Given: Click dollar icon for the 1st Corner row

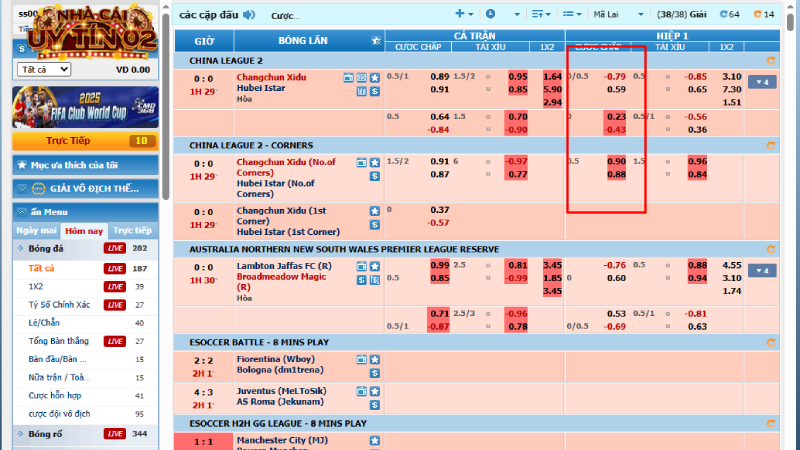Looking at the screenshot, I should [x=375, y=224].
